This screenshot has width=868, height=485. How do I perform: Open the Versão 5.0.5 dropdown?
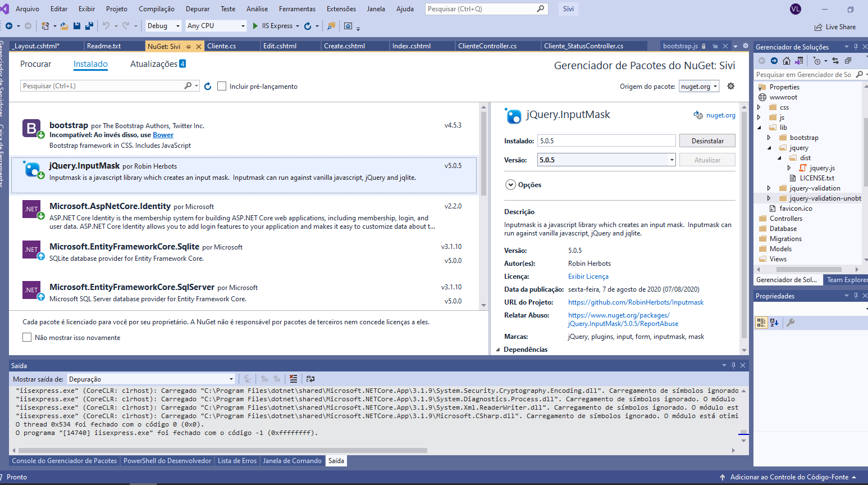[x=606, y=160]
